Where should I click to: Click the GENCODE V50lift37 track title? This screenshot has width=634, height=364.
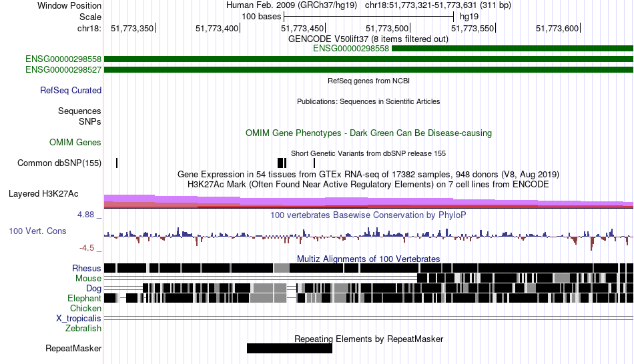coord(368,39)
